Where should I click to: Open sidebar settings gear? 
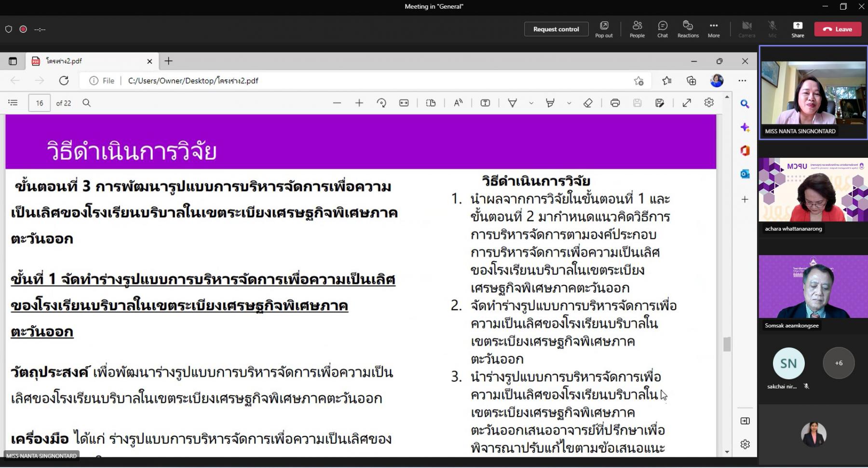[745, 444]
